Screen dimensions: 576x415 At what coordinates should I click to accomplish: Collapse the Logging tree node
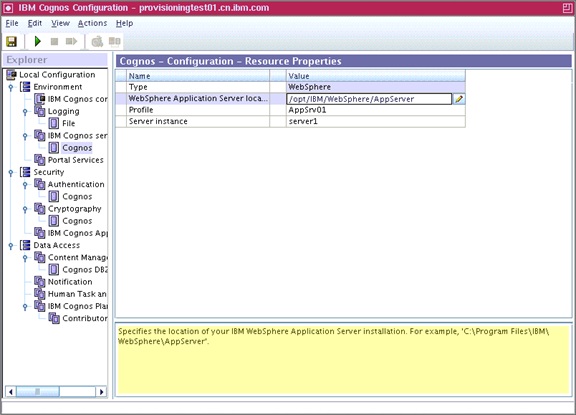25,111
